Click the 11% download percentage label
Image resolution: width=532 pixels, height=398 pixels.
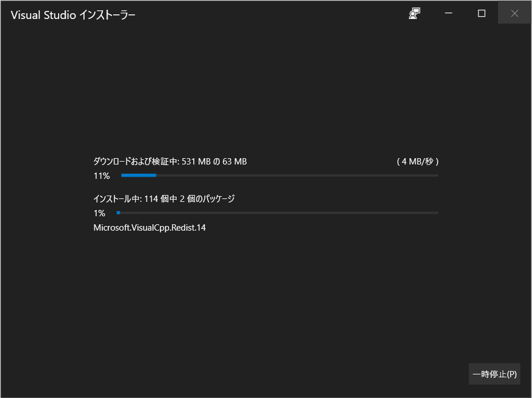(102, 176)
